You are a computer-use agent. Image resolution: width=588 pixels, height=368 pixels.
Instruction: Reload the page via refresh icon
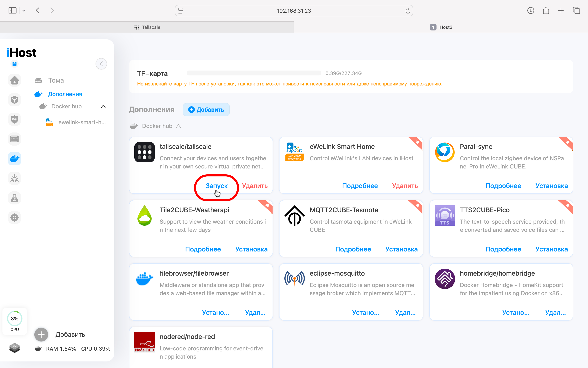408,11
